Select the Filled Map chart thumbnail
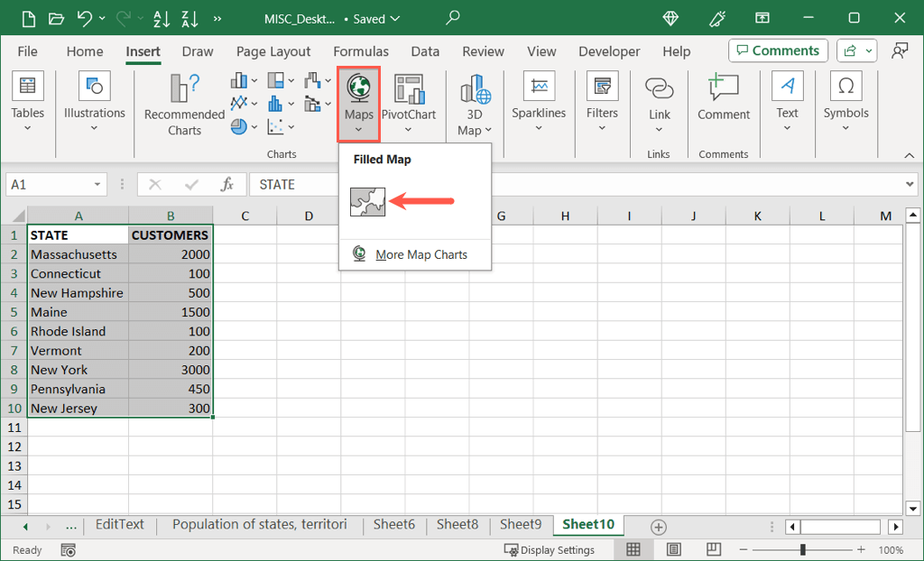Viewport: 924px width, 561px height. point(367,201)
